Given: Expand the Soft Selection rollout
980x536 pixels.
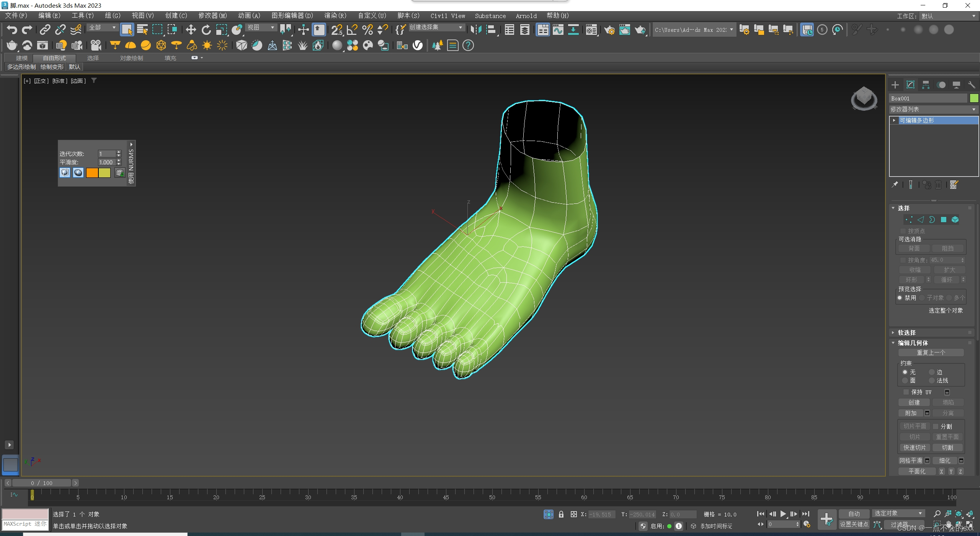Looking at the screenshot, I should [x=906, y=333].
